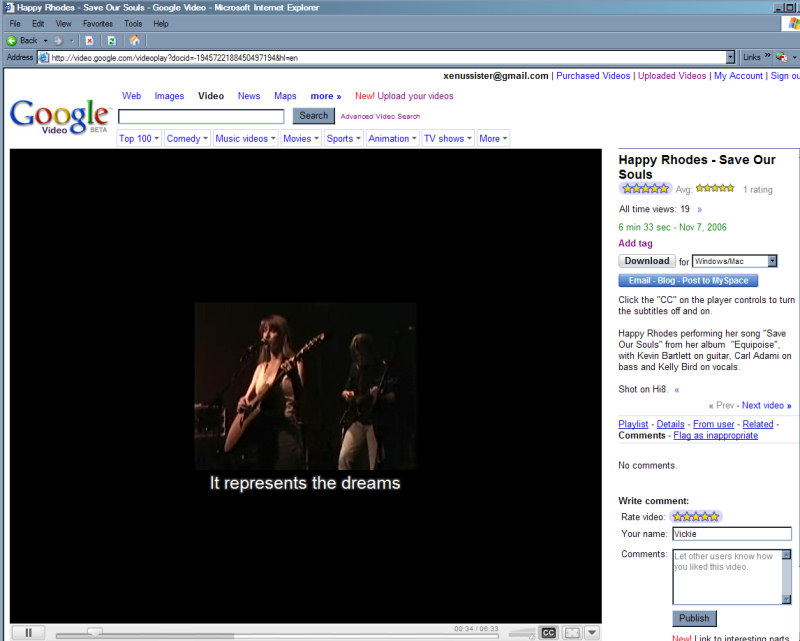Click the Download button

[647, 261]
